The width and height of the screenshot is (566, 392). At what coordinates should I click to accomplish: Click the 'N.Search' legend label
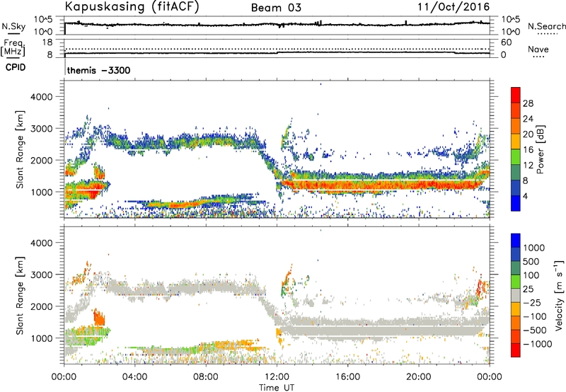point(546,26)
